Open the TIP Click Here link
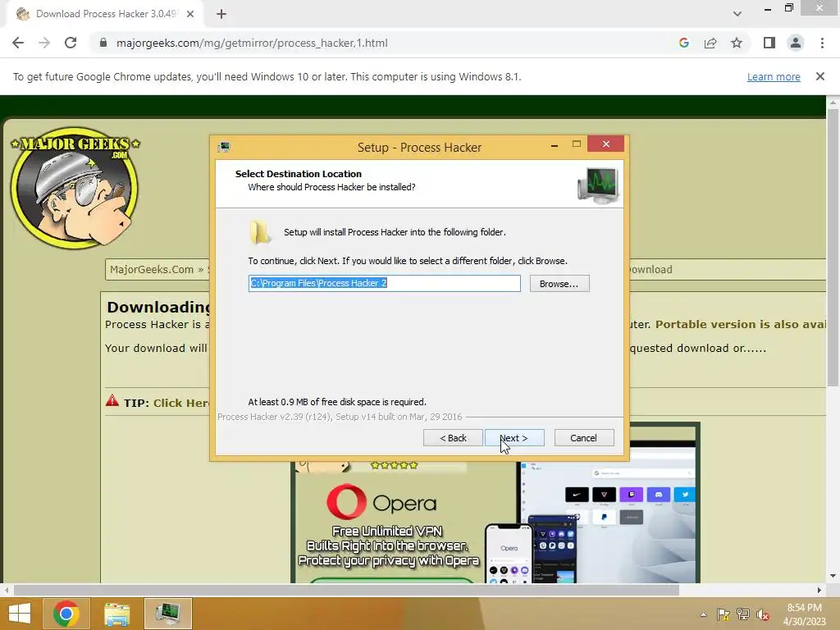Image resolution: width=840 pixels, height=630 pixels. (181, 403)
